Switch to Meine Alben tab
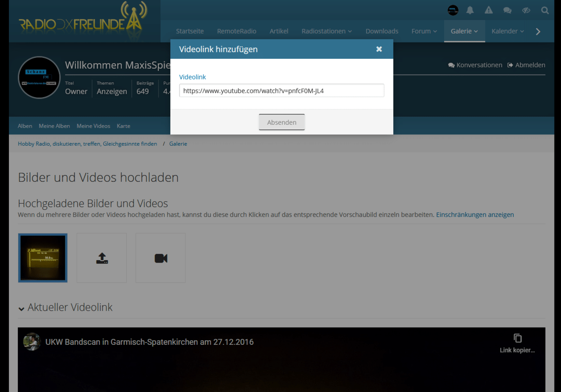 coord(54,126)
